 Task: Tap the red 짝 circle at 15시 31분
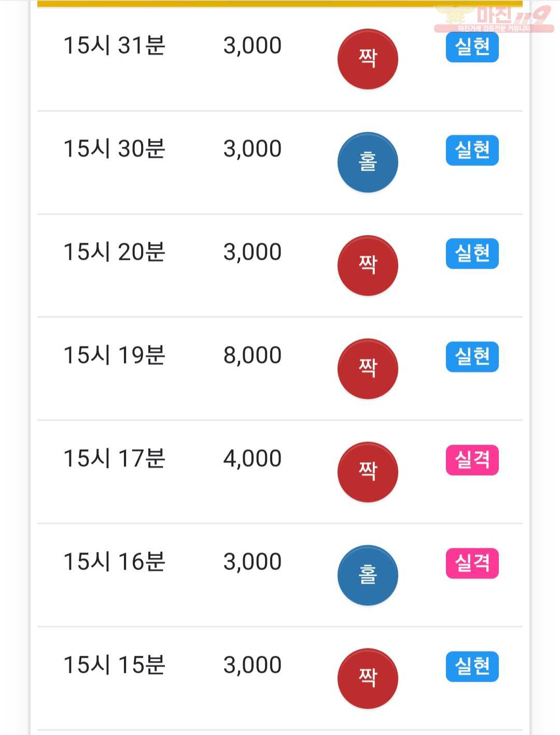coord(368,59)
